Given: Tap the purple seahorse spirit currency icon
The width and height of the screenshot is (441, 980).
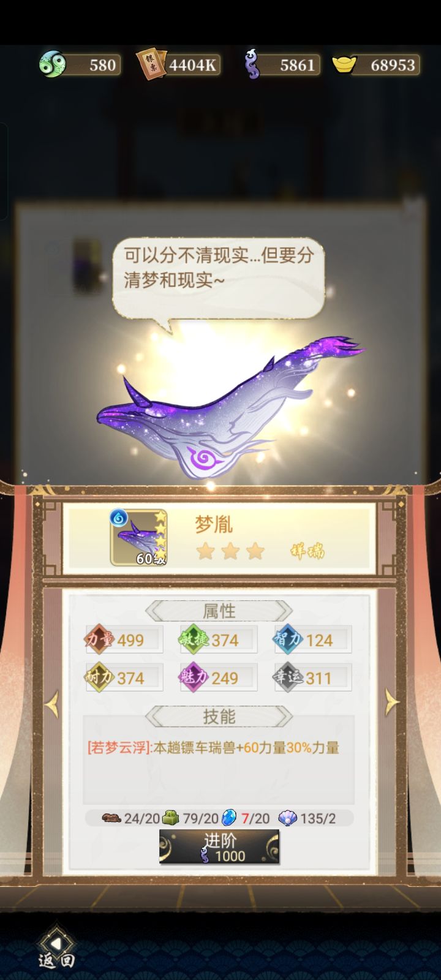Looking at the screenshot, I should point(252,64).
